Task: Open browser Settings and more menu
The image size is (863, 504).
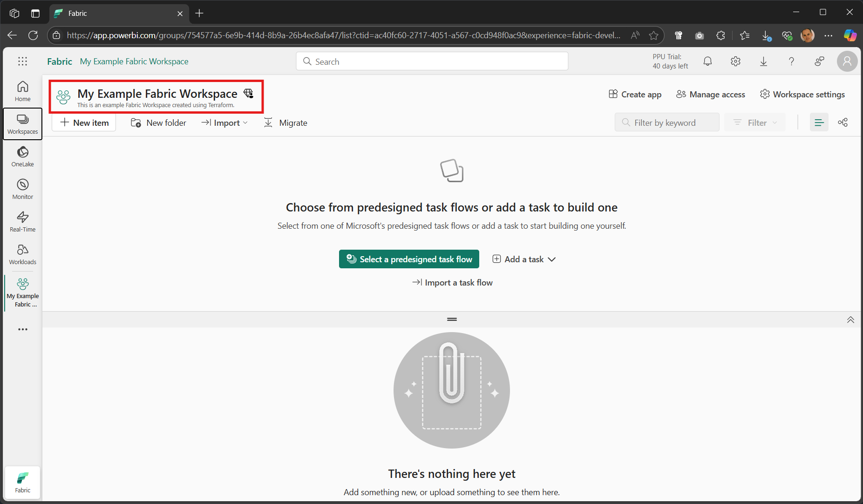Action: click(828, 35)
